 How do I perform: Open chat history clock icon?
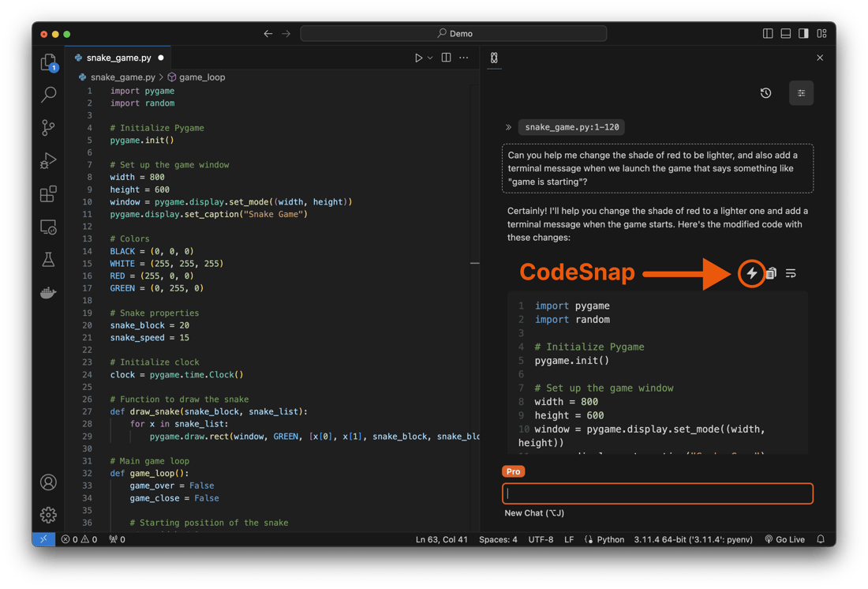pyautogui.click(x=765, y=93)
